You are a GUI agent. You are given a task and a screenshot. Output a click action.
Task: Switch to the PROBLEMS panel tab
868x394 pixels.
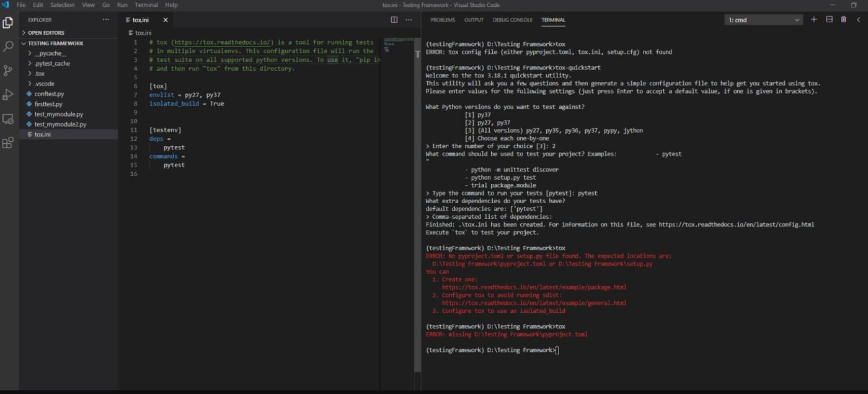tap(443, 20)
